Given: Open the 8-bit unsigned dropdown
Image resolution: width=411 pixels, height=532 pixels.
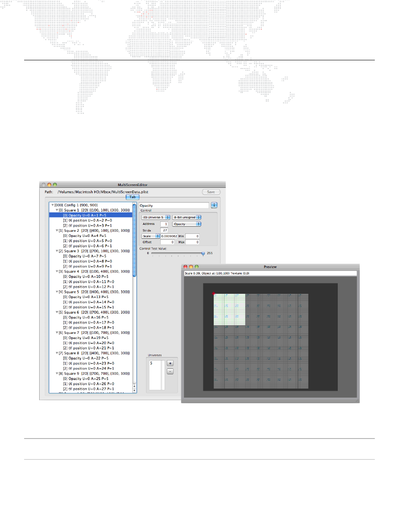Looking at the screenshot, I should click(187, 217).
